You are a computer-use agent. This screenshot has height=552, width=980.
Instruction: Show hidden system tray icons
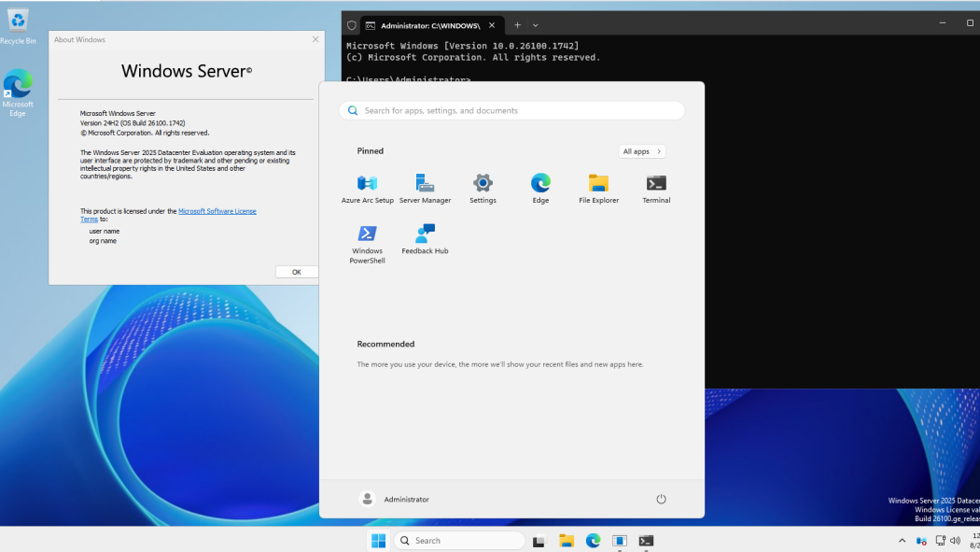pyautogui.click(x=902, y=541)
